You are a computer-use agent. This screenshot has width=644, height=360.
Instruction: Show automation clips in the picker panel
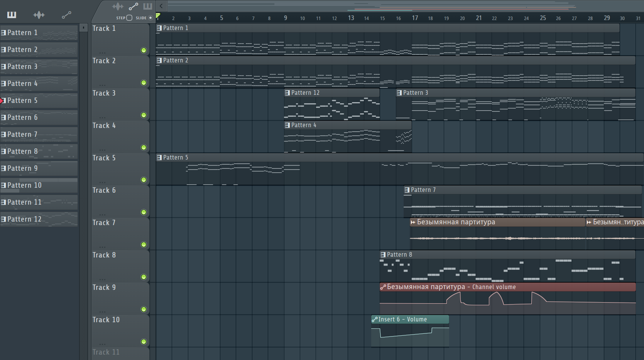click(67, 15)
